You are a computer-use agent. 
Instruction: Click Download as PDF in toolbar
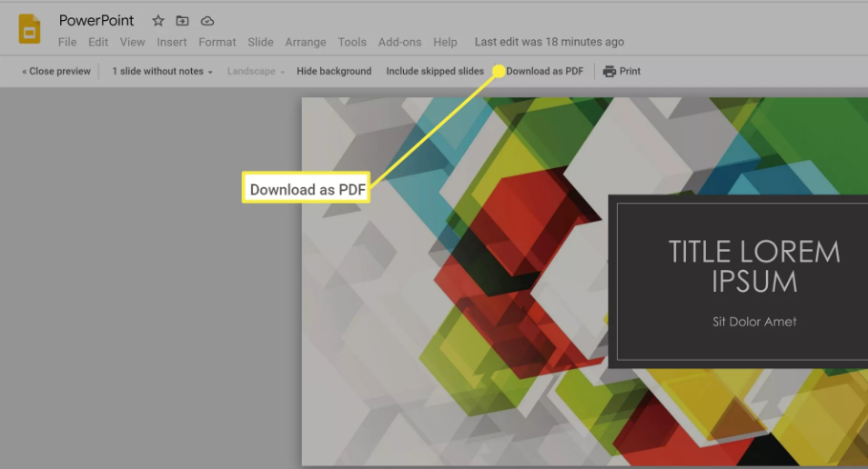coord(545,71)
